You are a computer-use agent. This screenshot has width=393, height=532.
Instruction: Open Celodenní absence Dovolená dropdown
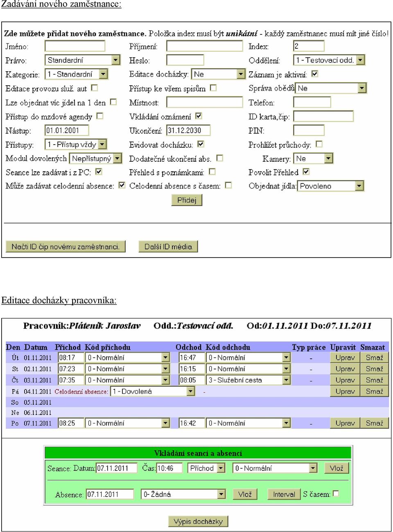152,392
